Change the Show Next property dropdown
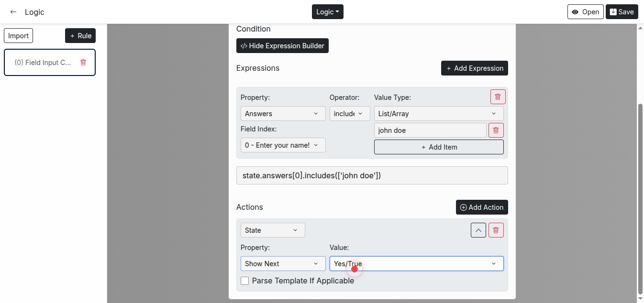The width and height of the screenshot is (644, 303). (x=283, y=264)
